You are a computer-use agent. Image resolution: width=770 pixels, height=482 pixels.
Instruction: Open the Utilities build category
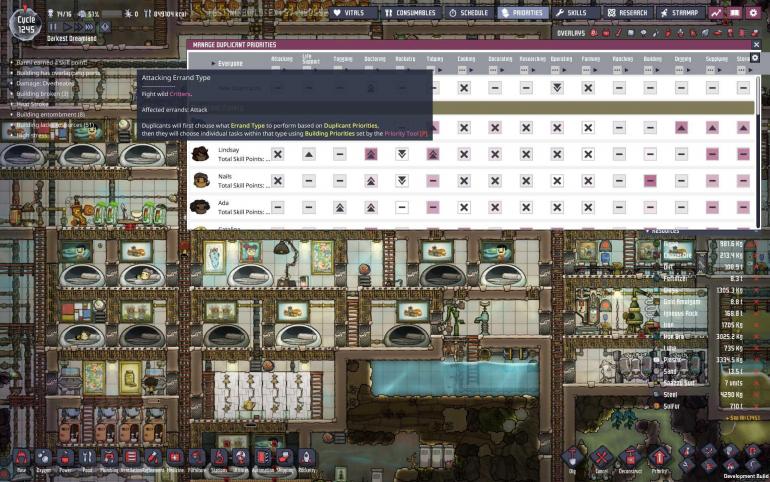pyautogui.click(x=241, y=458)
